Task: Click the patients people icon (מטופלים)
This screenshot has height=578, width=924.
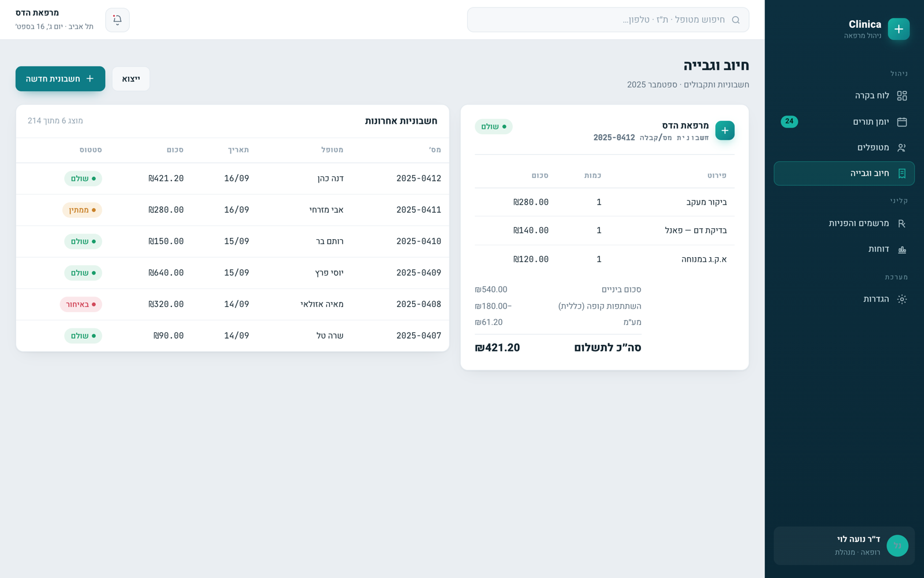Action: pyautogui.click(x=902, y=147)
